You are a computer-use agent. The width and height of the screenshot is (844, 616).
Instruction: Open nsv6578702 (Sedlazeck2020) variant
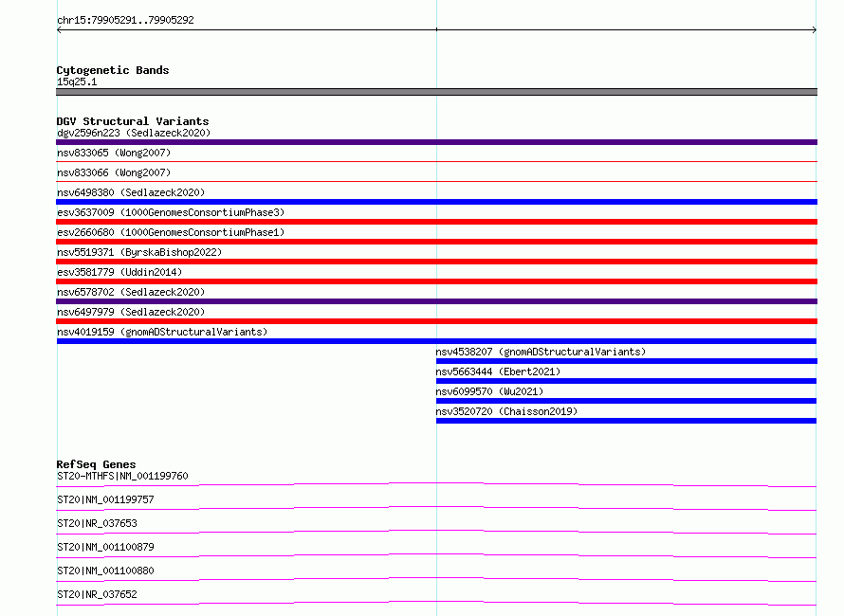click(x=131, y=292)
